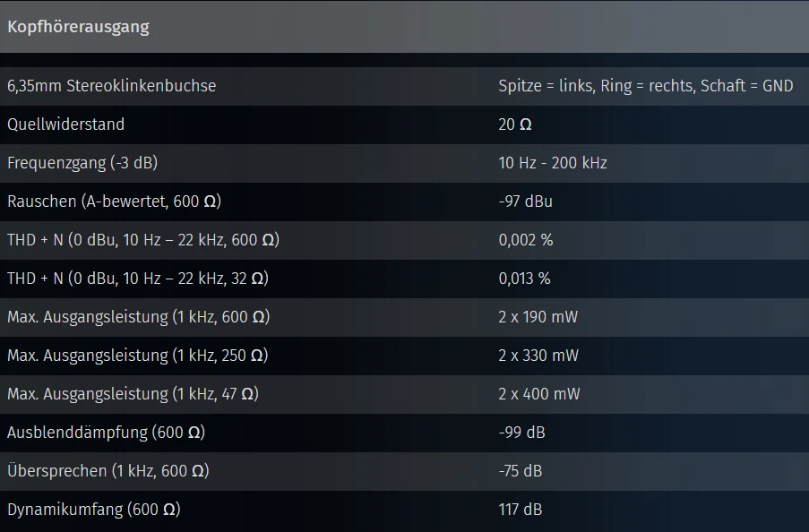Viewport: 809px width, 532px height.
Task: Click the 0,013 % distortion value
Action: click(524, 279)
